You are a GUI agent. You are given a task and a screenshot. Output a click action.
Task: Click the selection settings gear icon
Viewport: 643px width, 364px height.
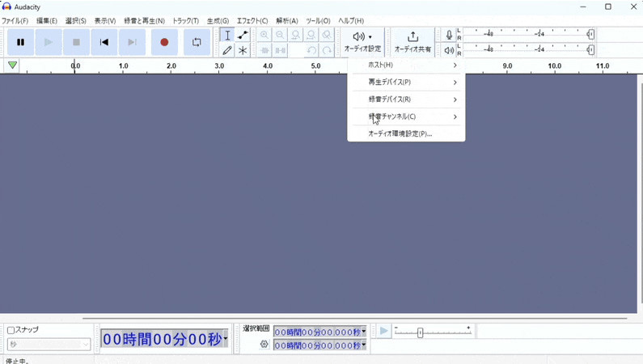pyautogui.click(x=264, y=345)
